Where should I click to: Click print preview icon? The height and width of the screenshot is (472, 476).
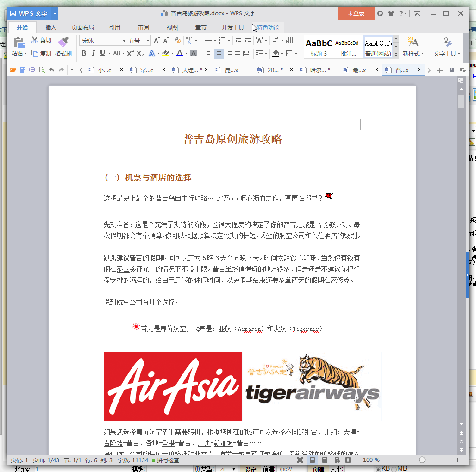click(x=42, y=70)
